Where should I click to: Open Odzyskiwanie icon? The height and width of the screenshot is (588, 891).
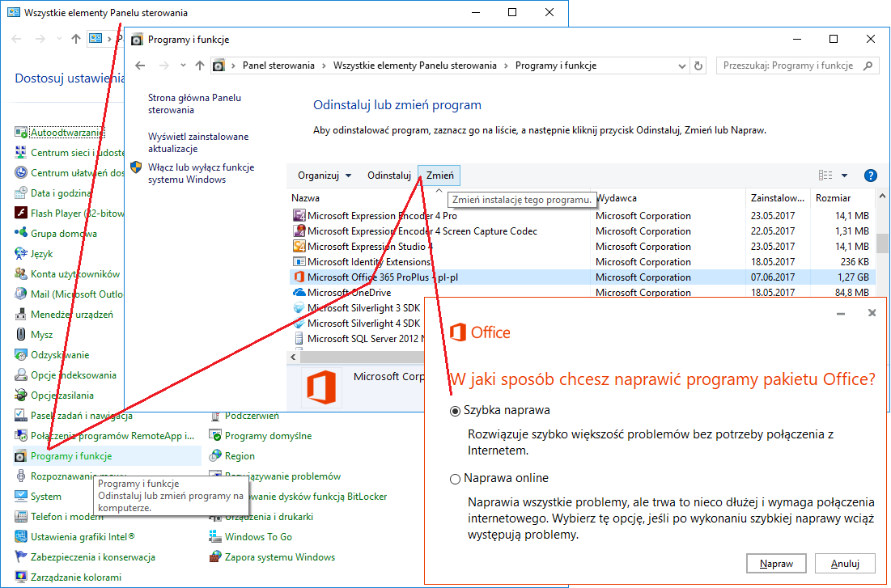pyautogui.click(x=21, y=354)
